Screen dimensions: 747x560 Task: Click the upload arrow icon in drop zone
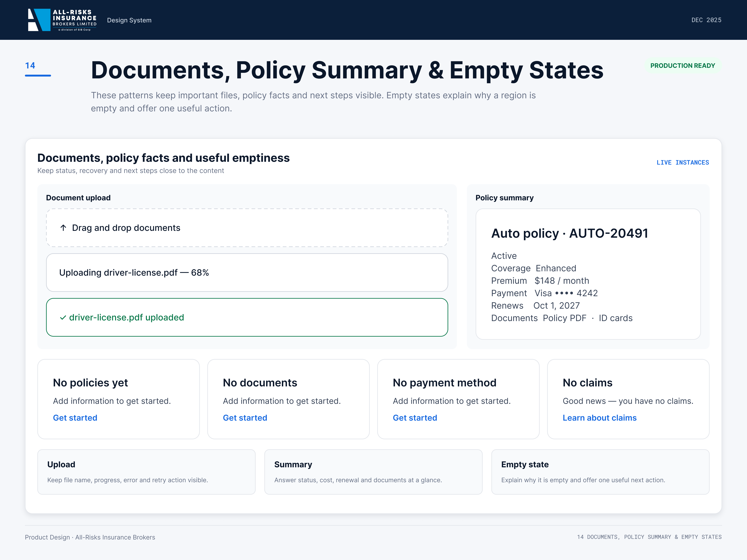tap(63, 228)
